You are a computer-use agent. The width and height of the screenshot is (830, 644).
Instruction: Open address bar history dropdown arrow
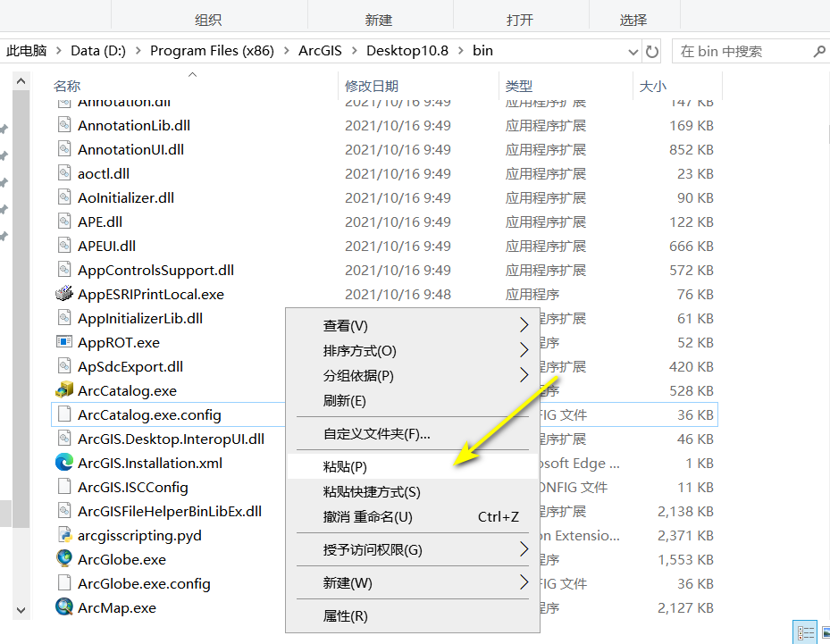[x=633, y=52]
